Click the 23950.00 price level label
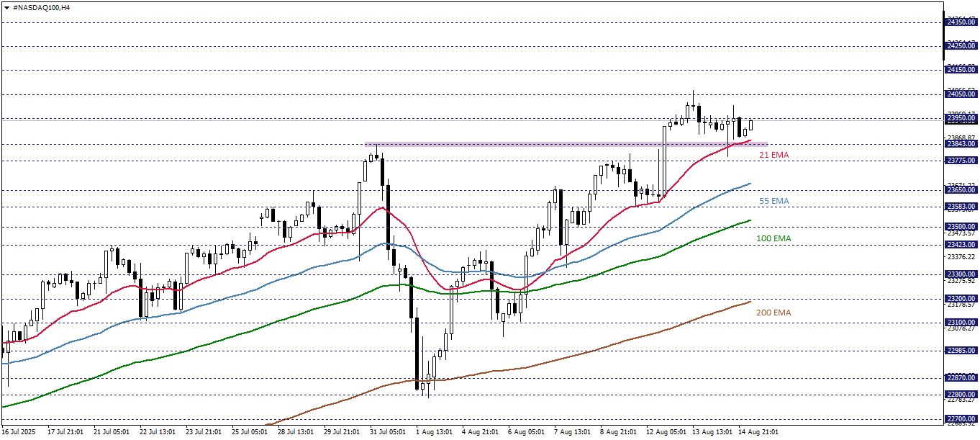Image resolution: width=980 pixels, height=440 pixels. 960,118
